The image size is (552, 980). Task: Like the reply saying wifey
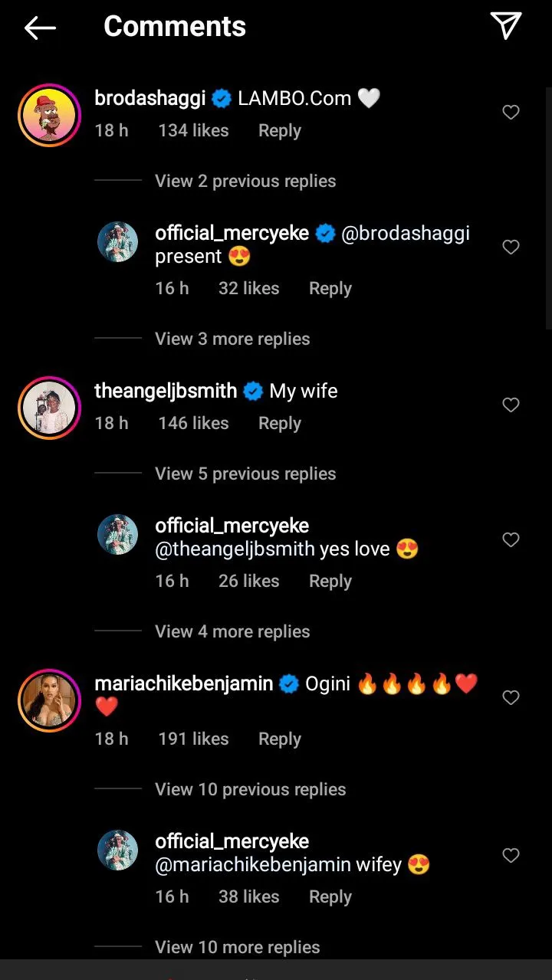pyautogui.click(x=511, y=856)
